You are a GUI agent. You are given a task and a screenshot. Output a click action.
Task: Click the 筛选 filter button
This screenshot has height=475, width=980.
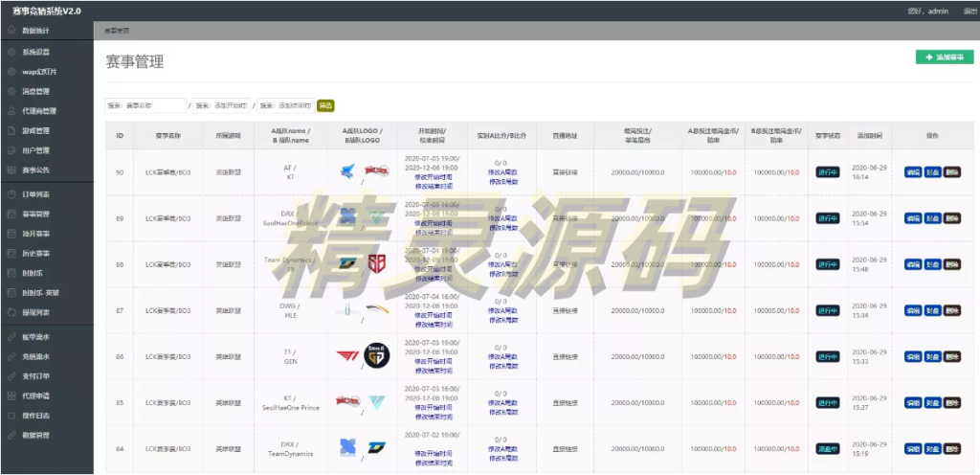click(x=325, y=105)
